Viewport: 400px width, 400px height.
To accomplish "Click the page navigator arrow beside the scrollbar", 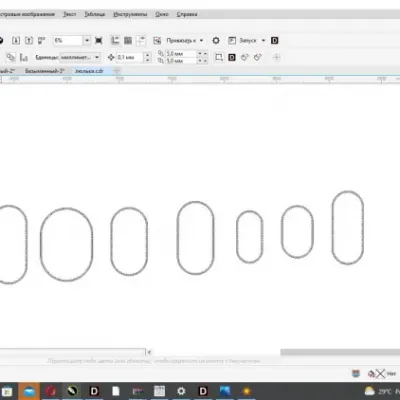I will [x=150, y=352].
